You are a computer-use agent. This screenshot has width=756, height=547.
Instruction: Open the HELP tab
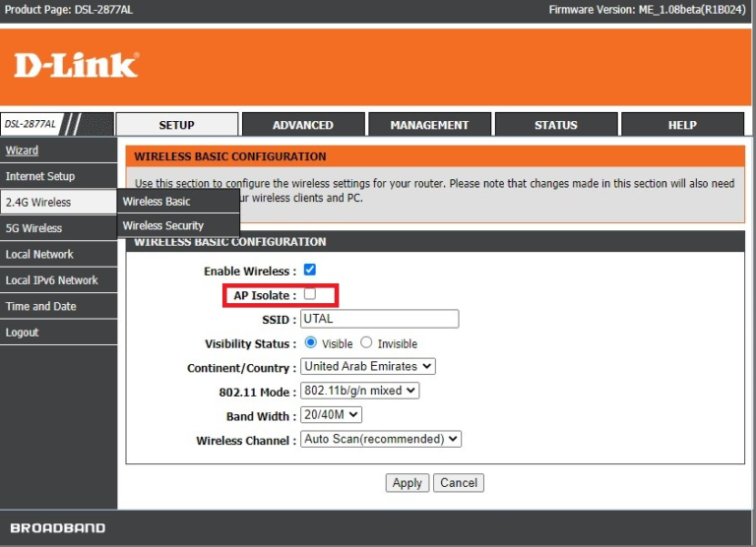(x=682, y=125)
